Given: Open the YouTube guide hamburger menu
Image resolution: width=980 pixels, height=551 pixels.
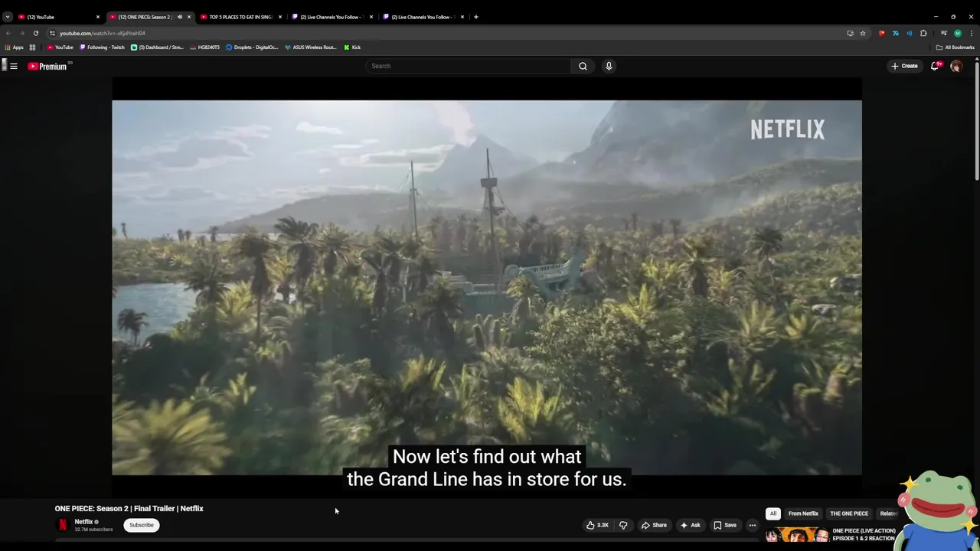Looking at the screenshot, I should [x=14, y=67].
